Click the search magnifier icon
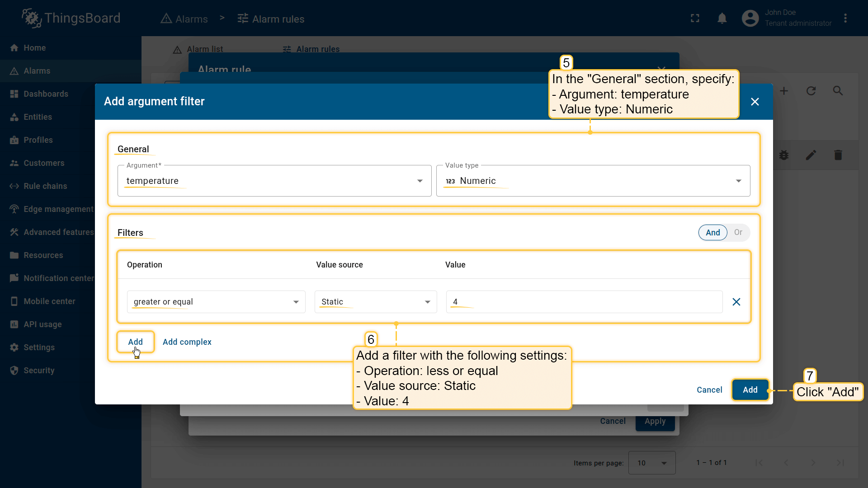Viewport: 868px width, 488px height. (838, 91)
